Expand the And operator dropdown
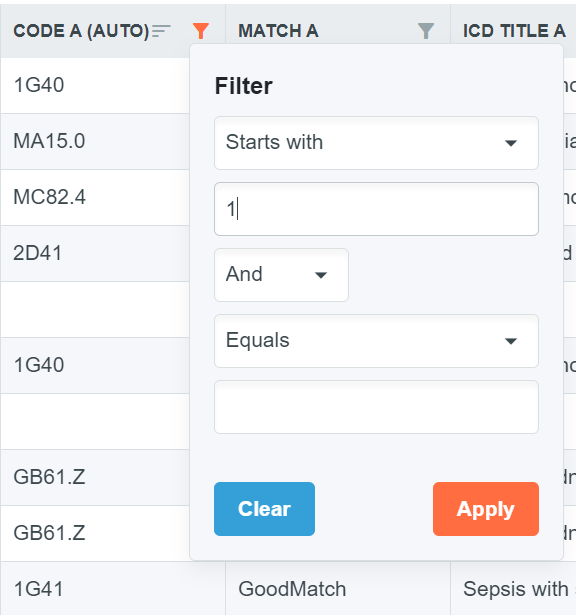 coord(281,275)
